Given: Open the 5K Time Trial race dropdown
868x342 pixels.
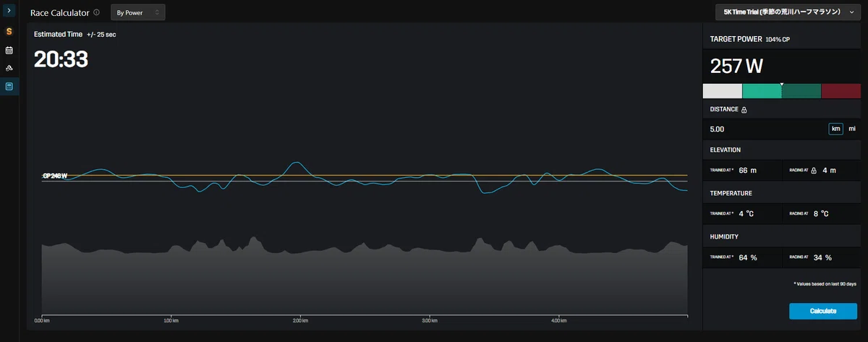Looking at the screenshot, I should 788,12.
